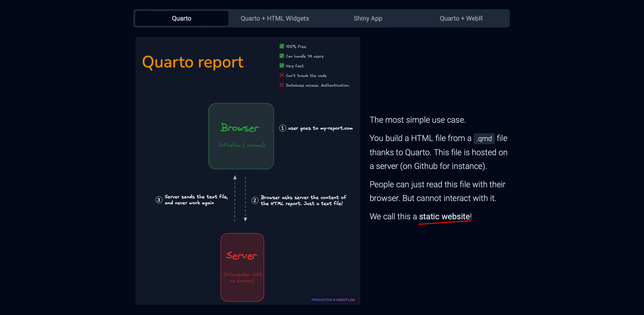Click the red X beside 'Can't tweak the code'
The height and width of the screenshot is (315, 644).
[x=282, y=75]
